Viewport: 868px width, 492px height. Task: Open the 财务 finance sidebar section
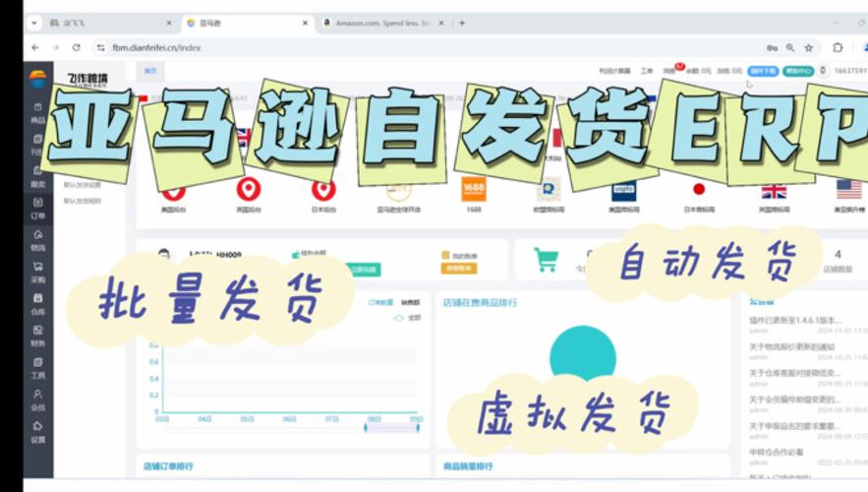pos(37,337)
